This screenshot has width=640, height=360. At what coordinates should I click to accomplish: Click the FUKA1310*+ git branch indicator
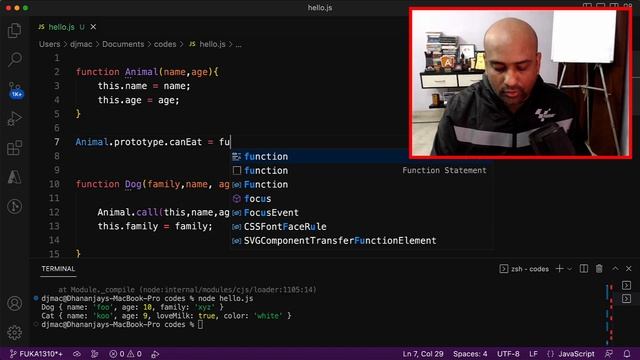click(36, 354)
